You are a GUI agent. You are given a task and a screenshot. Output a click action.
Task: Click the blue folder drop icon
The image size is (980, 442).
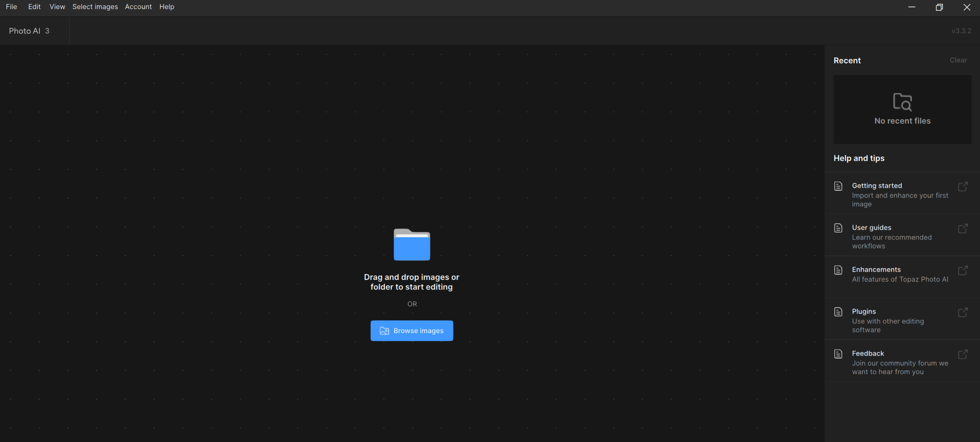point(412,244)
